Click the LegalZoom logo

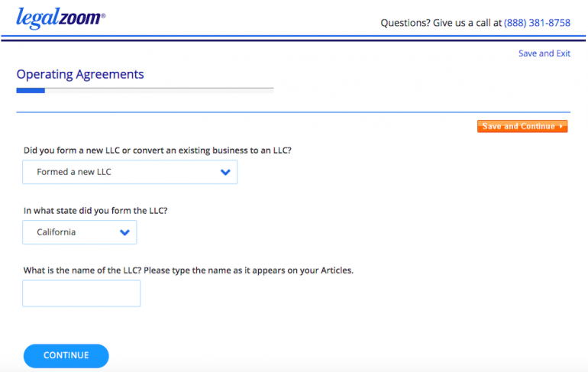click(58, 18)
